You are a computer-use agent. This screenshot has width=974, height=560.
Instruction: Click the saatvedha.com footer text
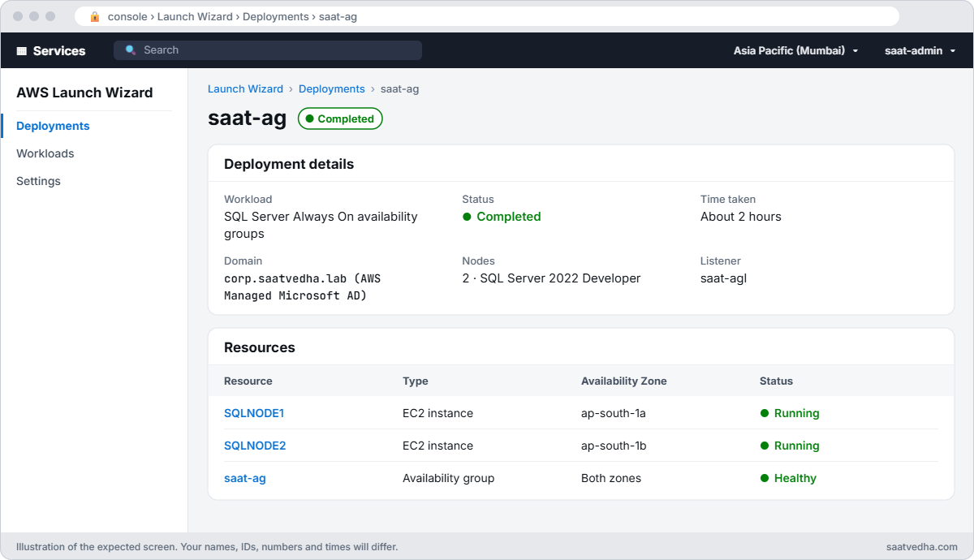click(x=922, y=547)
